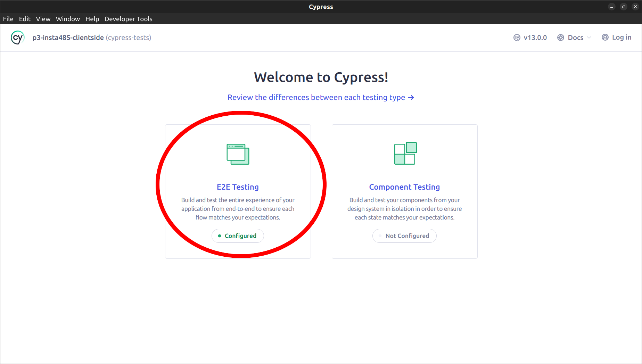The image size is (642, 364).
Task: Open the File menu
Action: [x=8, y=19]
